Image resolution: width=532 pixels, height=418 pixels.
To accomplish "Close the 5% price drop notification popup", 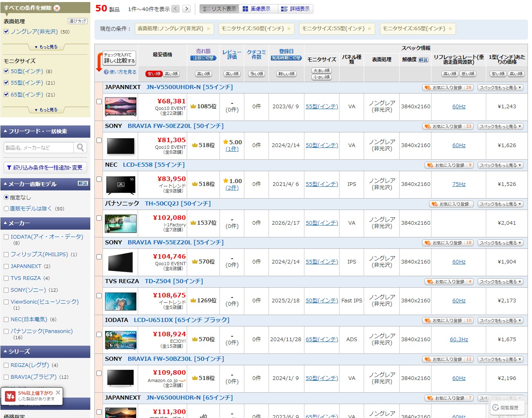I will point(58,392).
